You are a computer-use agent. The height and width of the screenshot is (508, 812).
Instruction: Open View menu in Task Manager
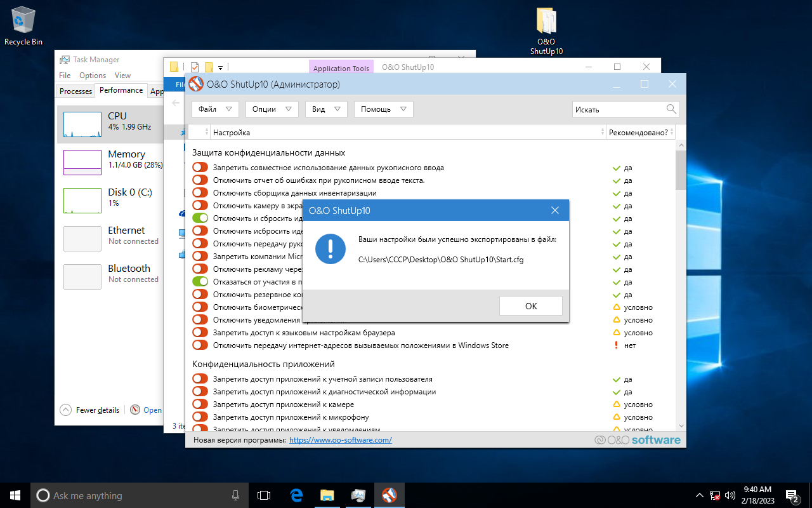click(x=122, y=75)
